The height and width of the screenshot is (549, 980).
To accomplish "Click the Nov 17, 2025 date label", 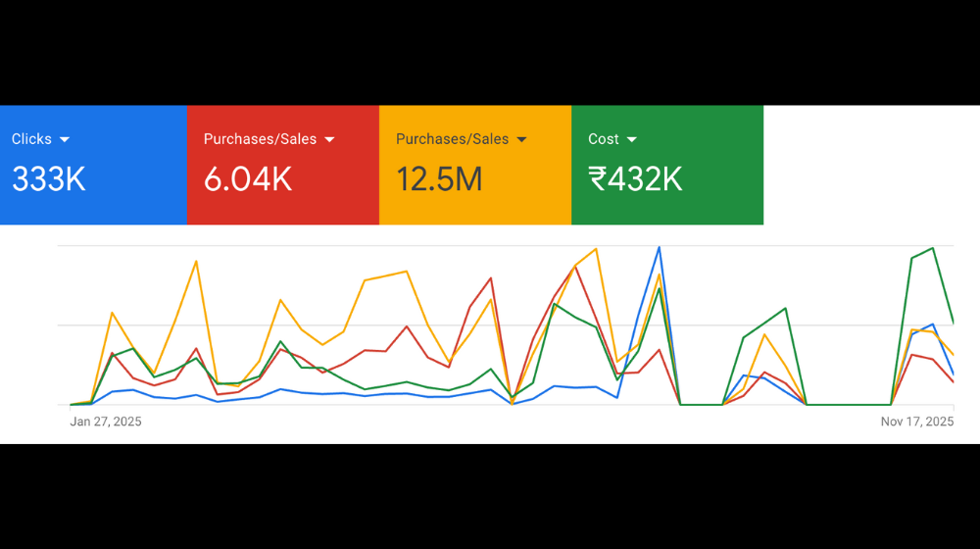I will point(916,422).
